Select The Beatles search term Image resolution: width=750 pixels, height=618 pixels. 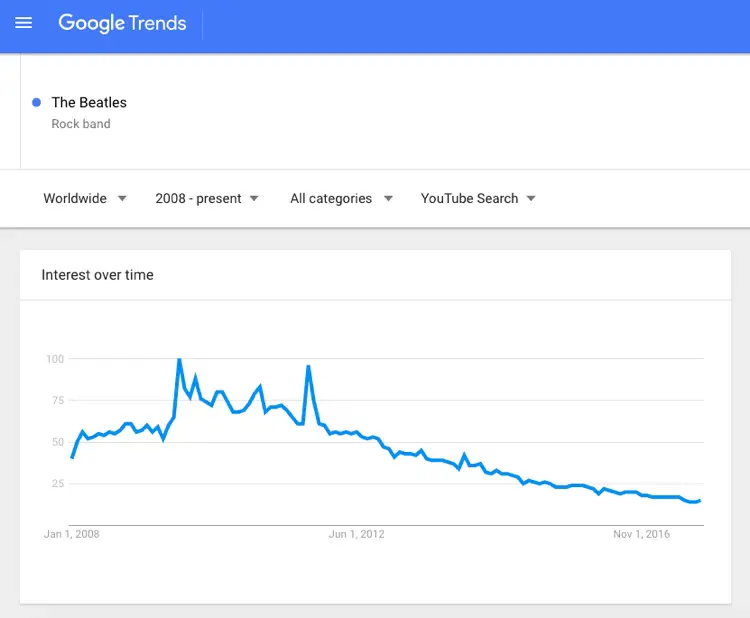pyautogui.click(x=89, y=102)
